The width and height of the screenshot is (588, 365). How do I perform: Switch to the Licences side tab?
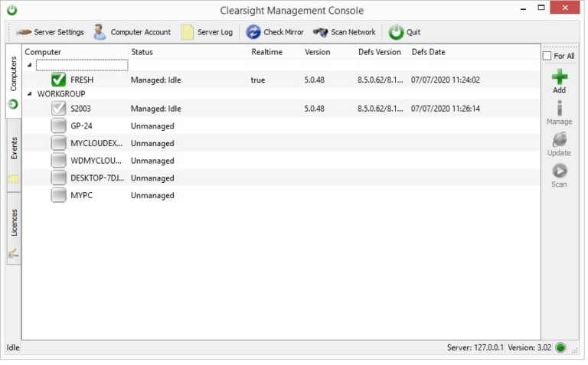(x=14, y=229)
